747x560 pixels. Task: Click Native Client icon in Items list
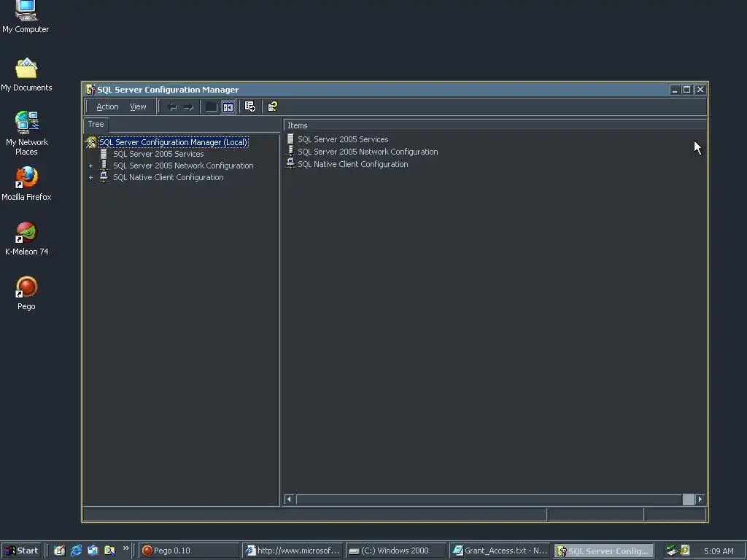[x=290, y=163]
